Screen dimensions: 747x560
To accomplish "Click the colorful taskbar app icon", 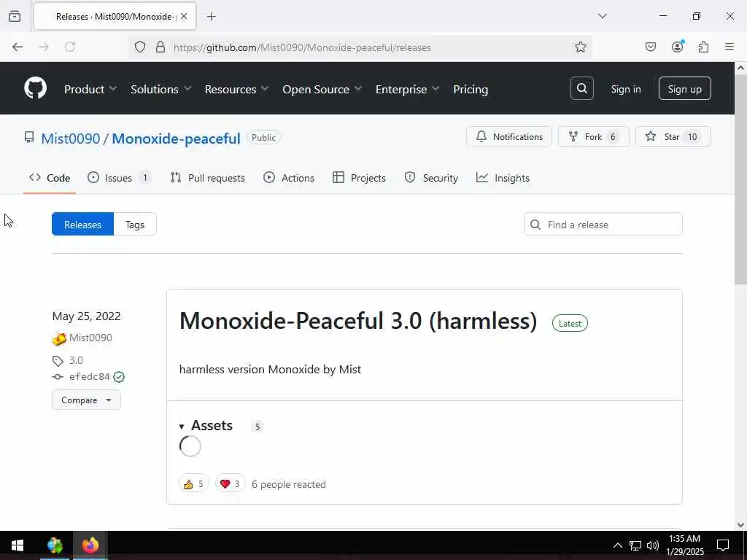I will pos(55,545).
